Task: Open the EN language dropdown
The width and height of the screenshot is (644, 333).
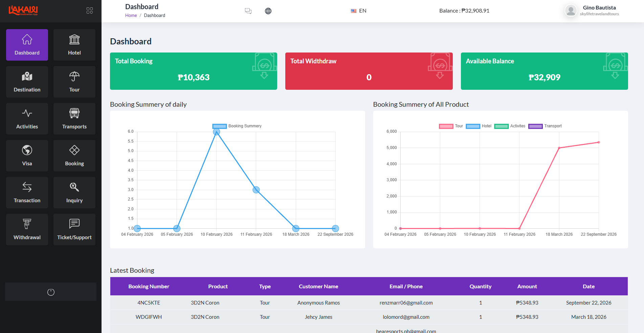Action: point(359,11)
